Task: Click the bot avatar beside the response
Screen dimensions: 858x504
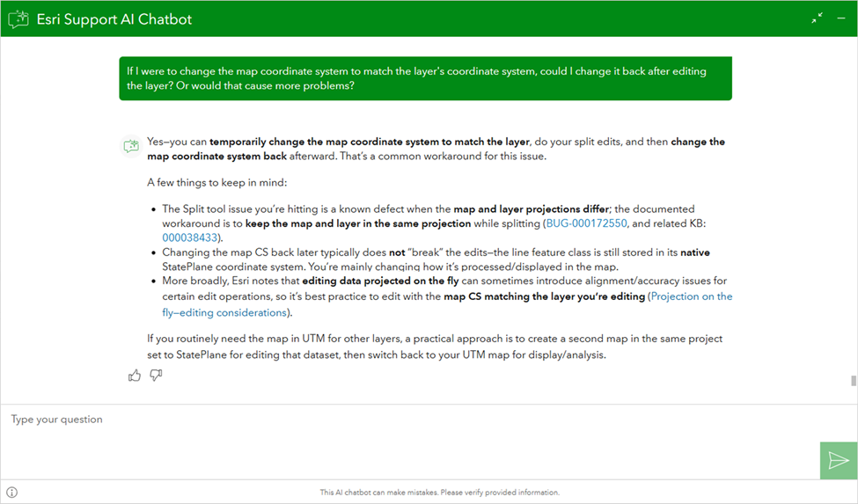Action: click(x=131, y=146)
